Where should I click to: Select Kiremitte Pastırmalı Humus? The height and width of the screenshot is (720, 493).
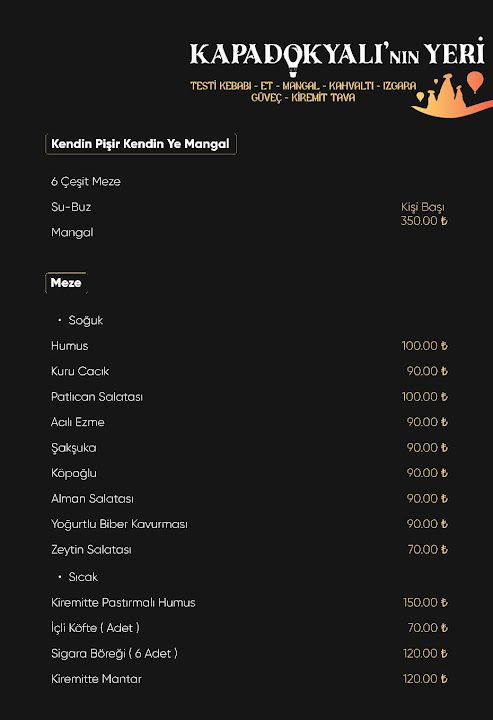coord(123,602)
